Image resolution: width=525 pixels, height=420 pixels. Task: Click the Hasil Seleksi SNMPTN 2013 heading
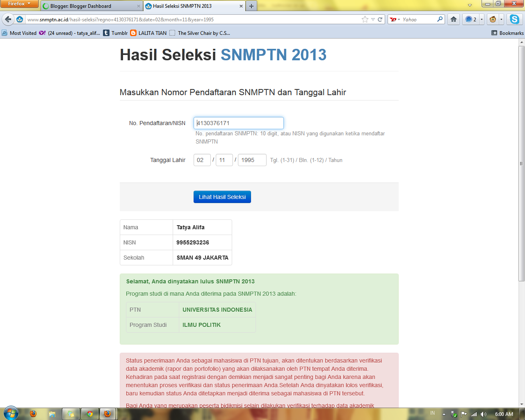[223, 55]
